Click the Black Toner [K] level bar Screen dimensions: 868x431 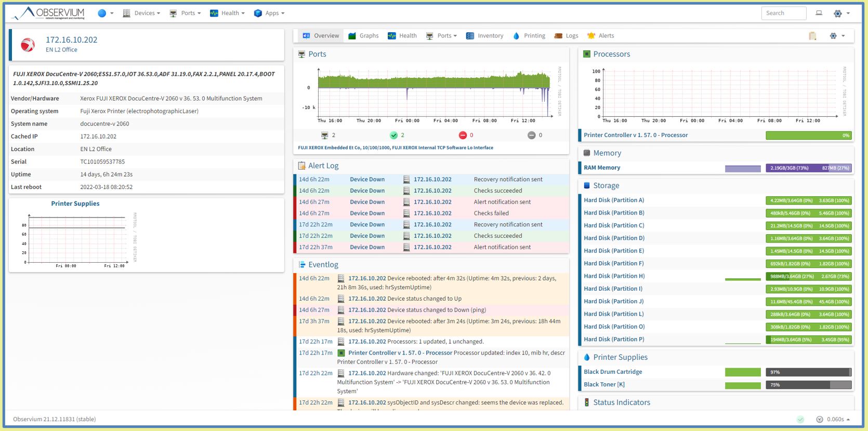[x=808, y=385]
